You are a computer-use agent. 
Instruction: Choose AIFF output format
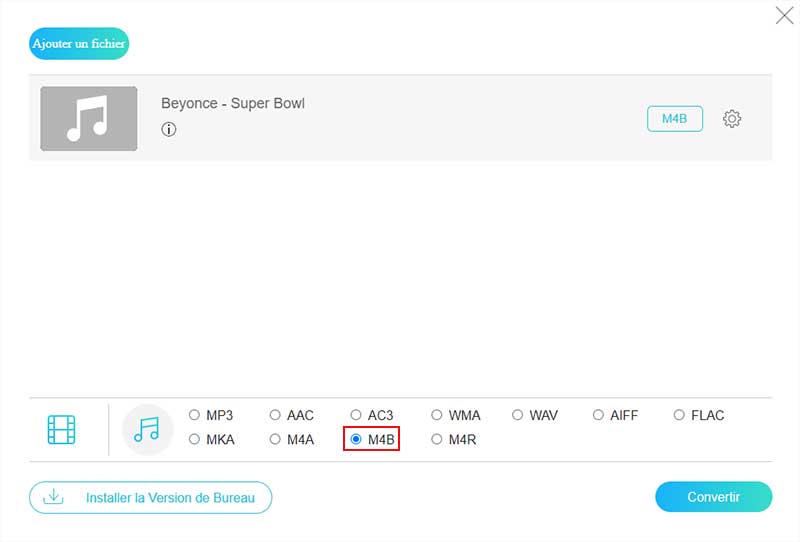pyautogui.click(x=599, y=415)
